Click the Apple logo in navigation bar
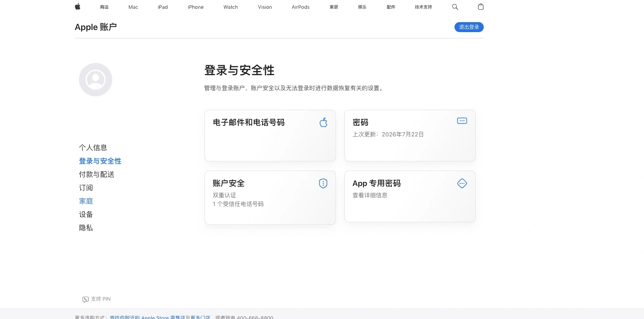 [x=77, y=7]
